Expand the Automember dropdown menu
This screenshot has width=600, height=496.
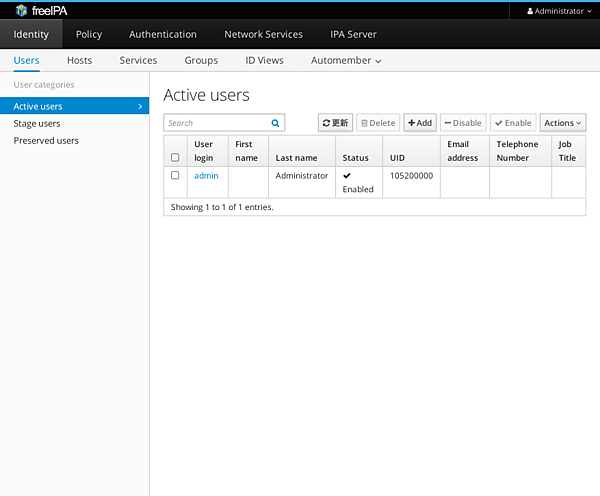(x=346, y=61)
